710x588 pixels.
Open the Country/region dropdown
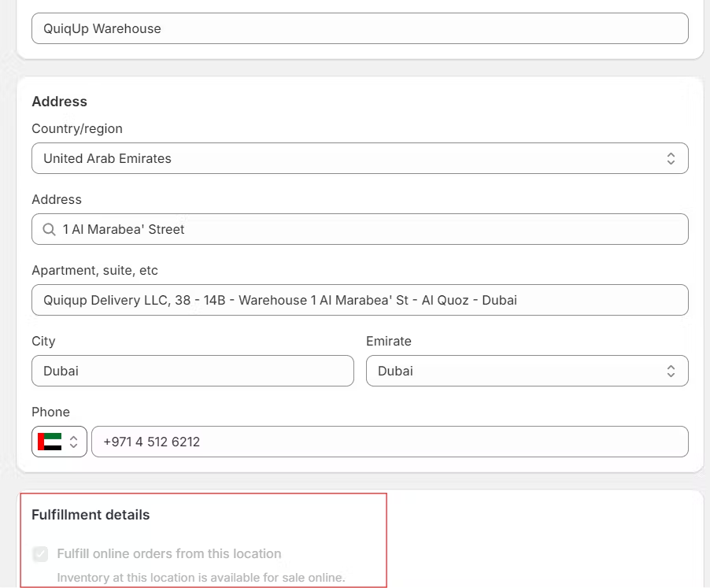(360, 158)
